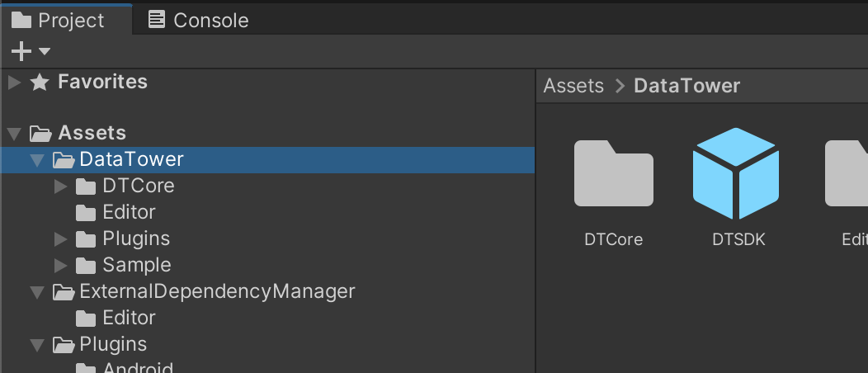This screenshot has height=373, width=868.
Task: Click the DataTower breadcrumb label
Action: point(686,86)
